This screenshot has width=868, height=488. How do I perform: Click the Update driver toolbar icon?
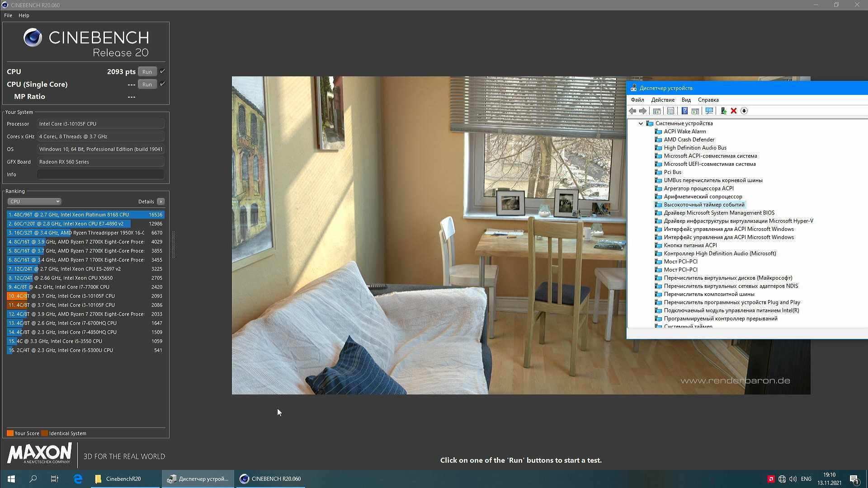(x=723, y=111)
